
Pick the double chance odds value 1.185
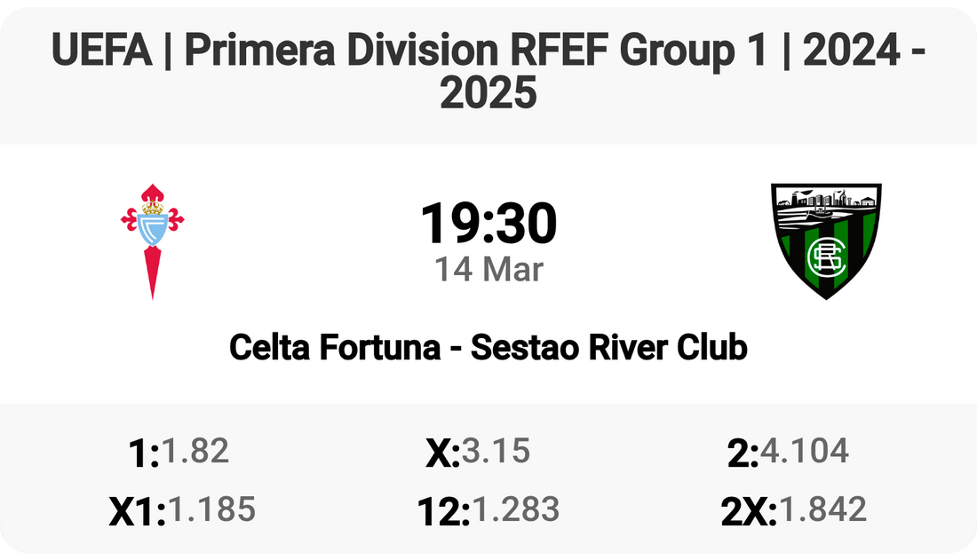tap(211, 509)
